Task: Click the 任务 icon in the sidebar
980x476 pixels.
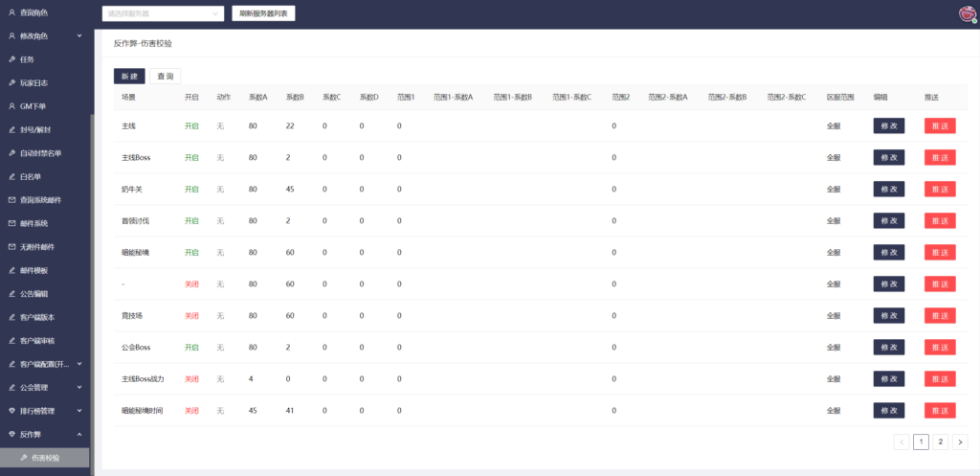Action: coord(11,59)
